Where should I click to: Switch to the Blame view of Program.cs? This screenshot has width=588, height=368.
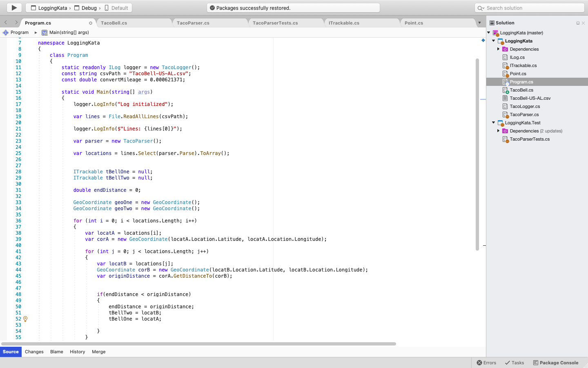56,352
